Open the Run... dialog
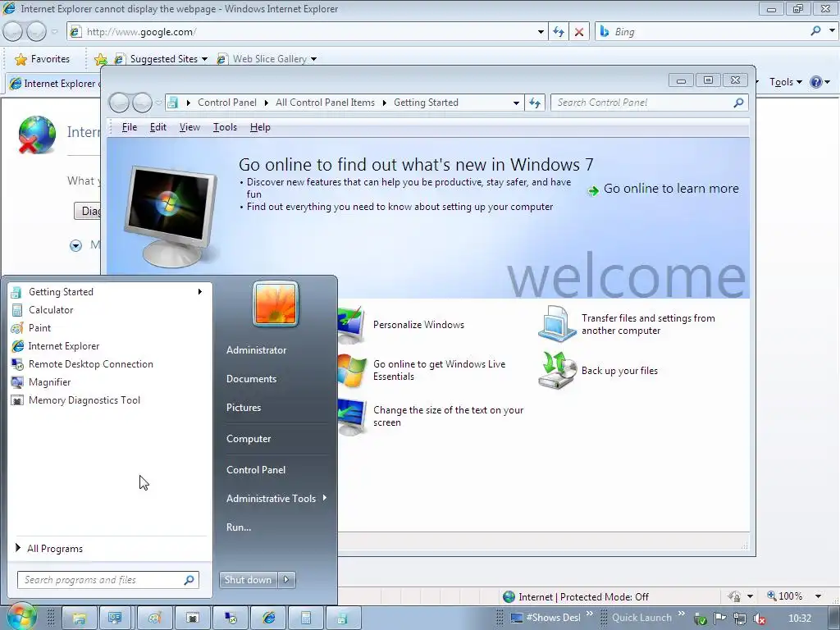Image resolution: width=840 pixels, height=630 pixels. (239, 527)
